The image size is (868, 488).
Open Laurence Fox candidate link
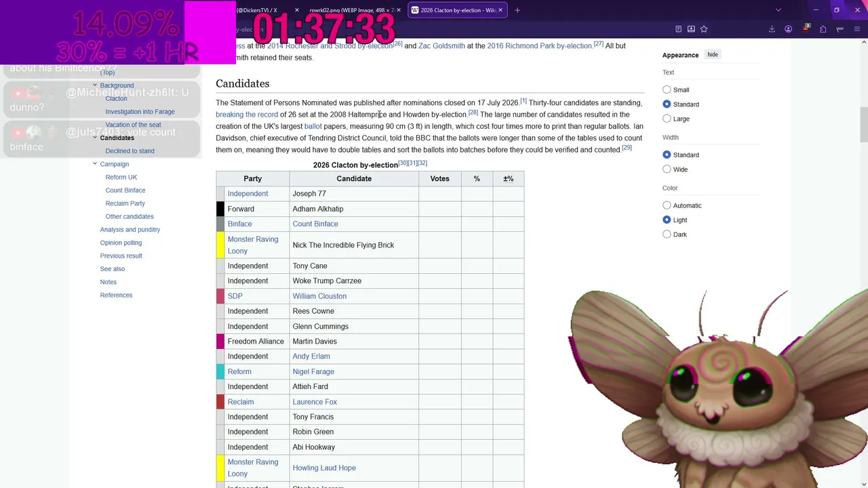pyautogui.click(x=315, y=402)
